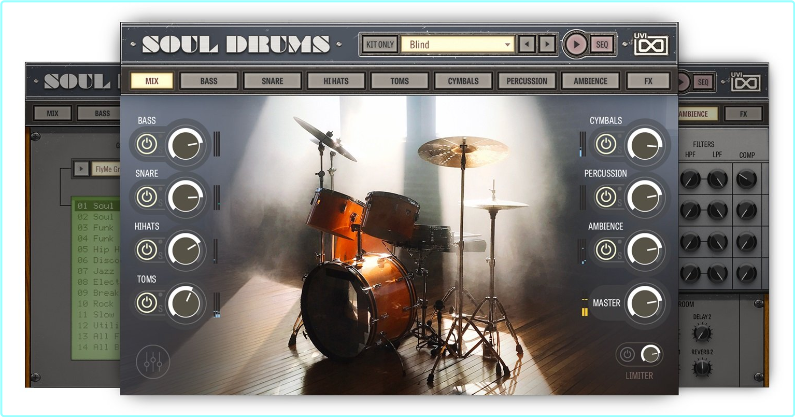Open the FX tab
This screenshot has height=417, width=795.
click(x=648, y=80)
